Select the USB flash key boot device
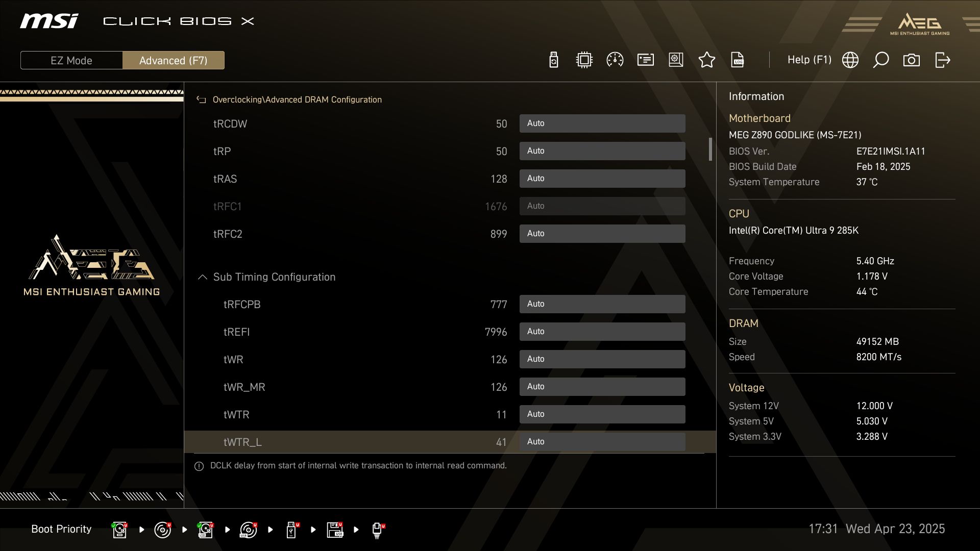Screen dimensions: 980x551 coord(292,530)
